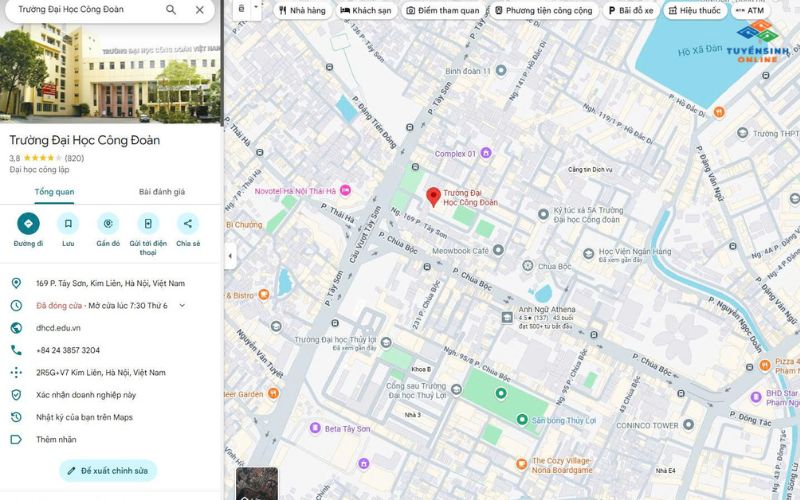Click the CONINCO TOWER marker

click(688, 424)
